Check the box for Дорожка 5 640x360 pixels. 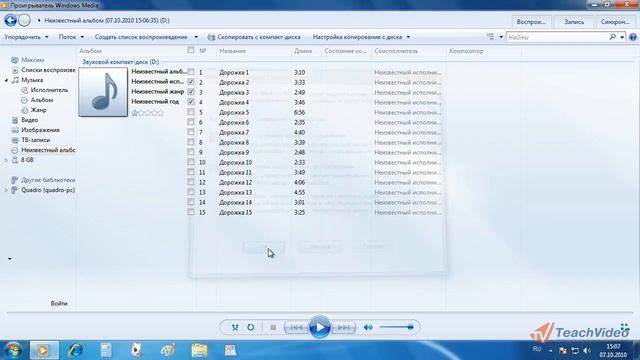pos(191,112)
